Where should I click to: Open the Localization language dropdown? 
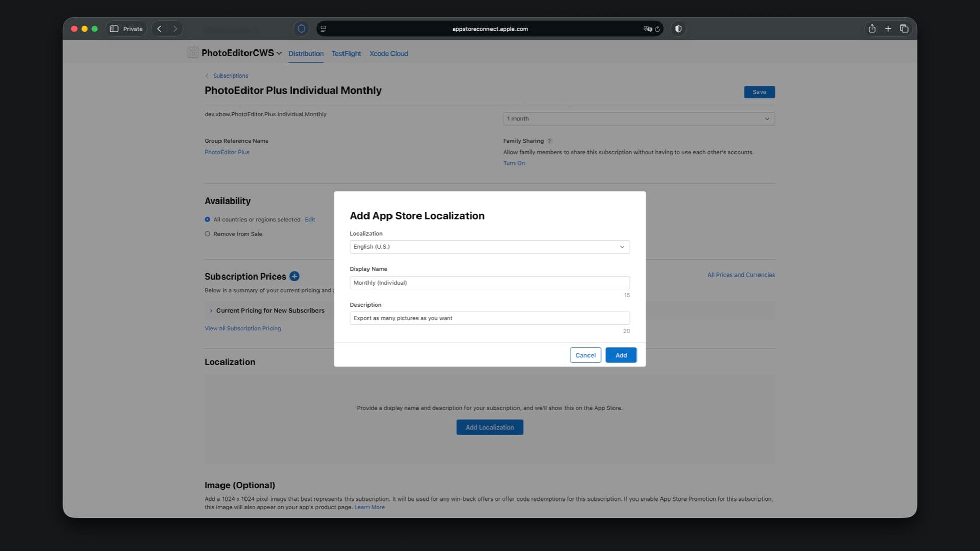489,247
